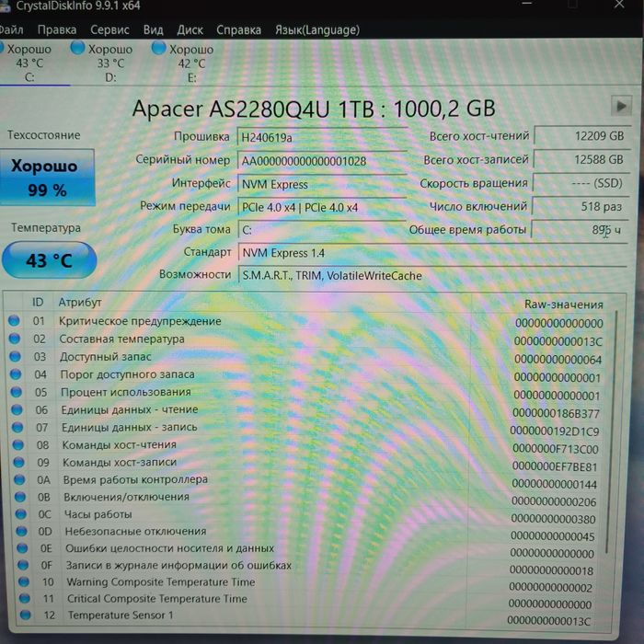Open the Диск menu
Image resolution: width=644 pixels, height=644 pixels.
click(190, 30)
